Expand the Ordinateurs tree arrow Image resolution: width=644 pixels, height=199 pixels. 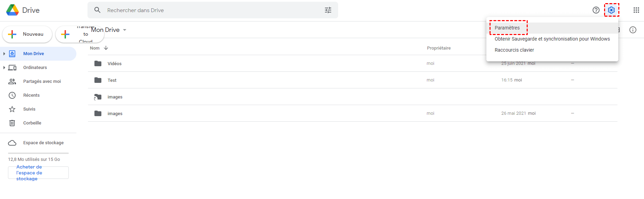[x=4, y=68]
